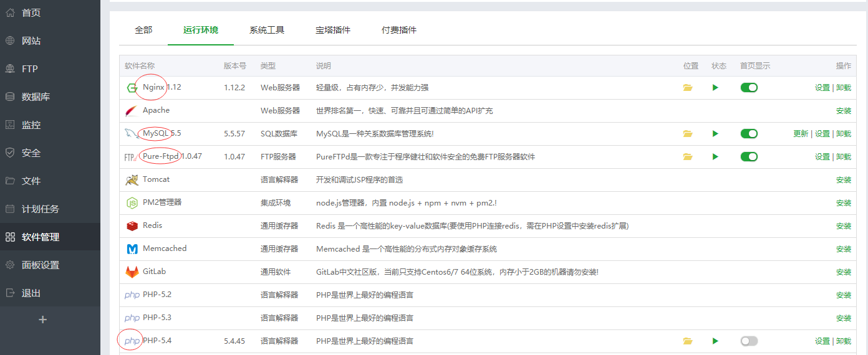Screen dimensions: 868x355
Task: Click the 软件名称 column header
Action: pyautogui.click(x=140, y=65)
